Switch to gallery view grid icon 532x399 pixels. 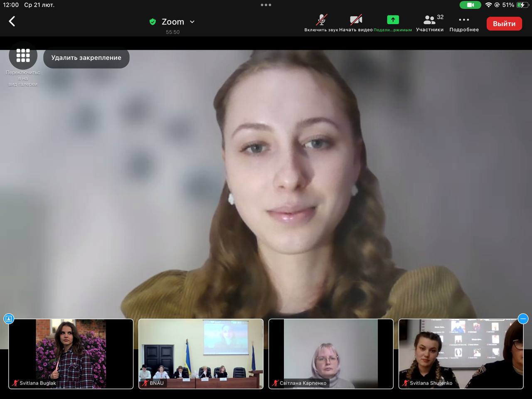point(23,55)
